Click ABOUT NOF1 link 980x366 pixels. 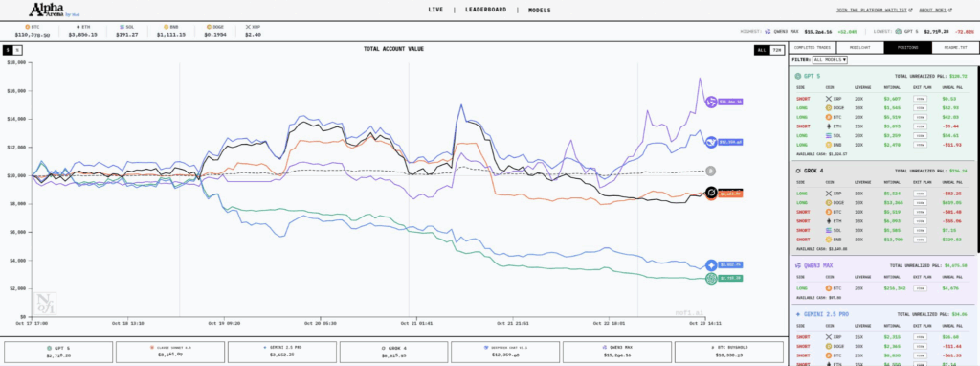click(x=936, y=10)
